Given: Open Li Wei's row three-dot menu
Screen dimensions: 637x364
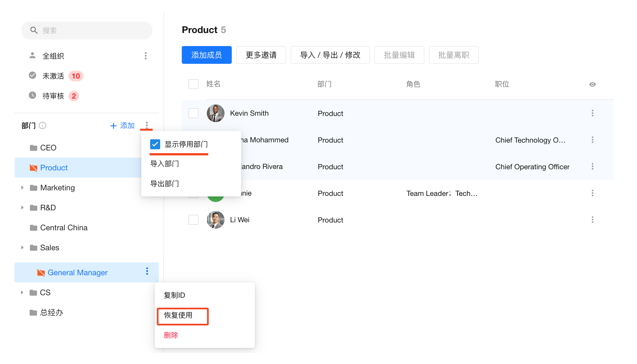Looking at the screenshot, I should (592, 220).
